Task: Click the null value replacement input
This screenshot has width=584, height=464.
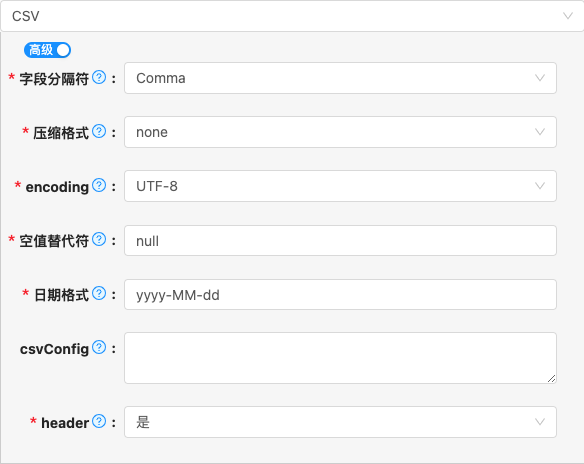Action: [340, 241]
